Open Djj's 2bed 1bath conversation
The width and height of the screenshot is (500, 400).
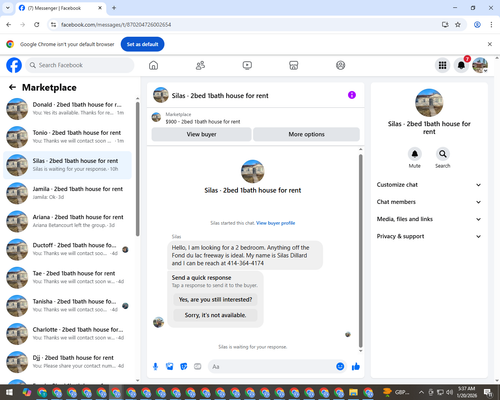pos(68,362)
